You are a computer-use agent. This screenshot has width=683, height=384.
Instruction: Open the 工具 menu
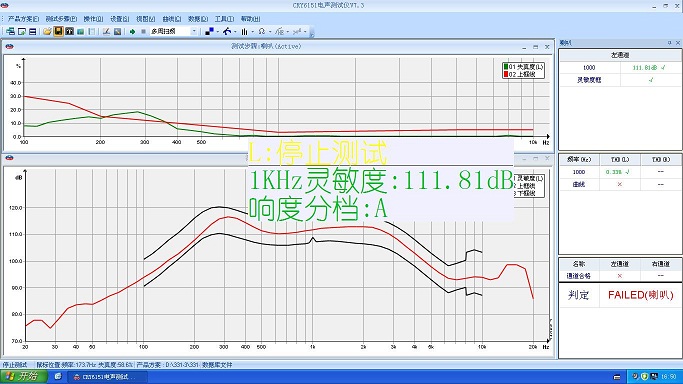tap(224, 19)
